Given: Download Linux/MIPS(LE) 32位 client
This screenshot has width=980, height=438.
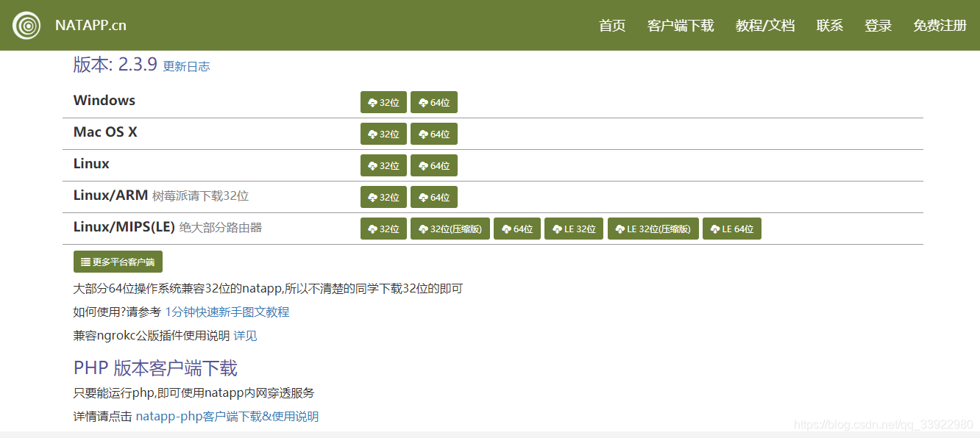Looking at the screenshot, I should pos(383,229).
